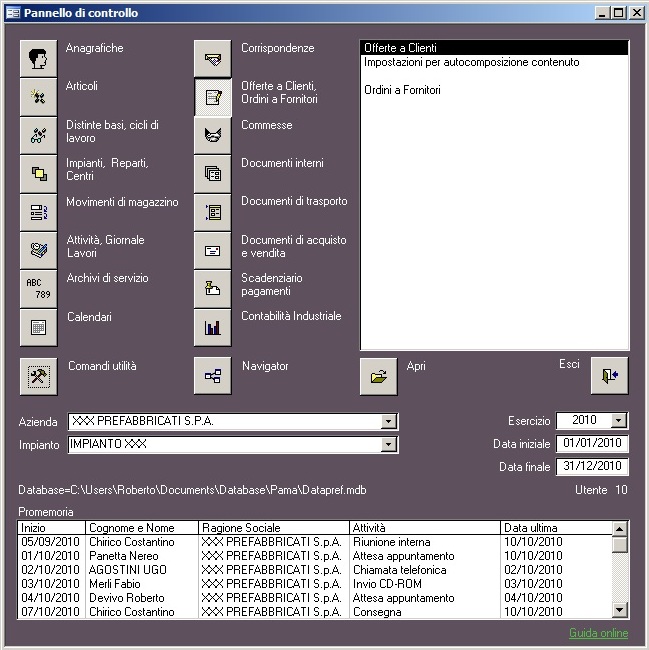
Task: Select 'Impostazioni per autocomposizione contenuto' entry
Action: [x=471, y=62]
